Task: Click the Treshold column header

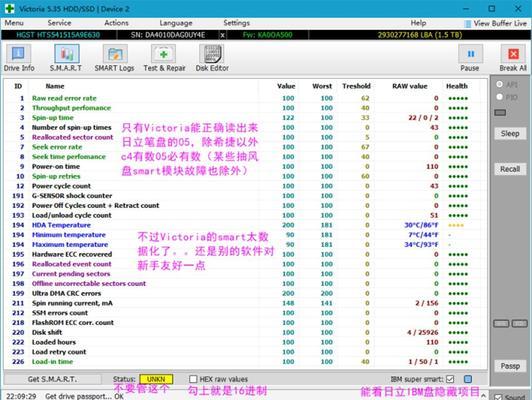Action: (356, 86)
